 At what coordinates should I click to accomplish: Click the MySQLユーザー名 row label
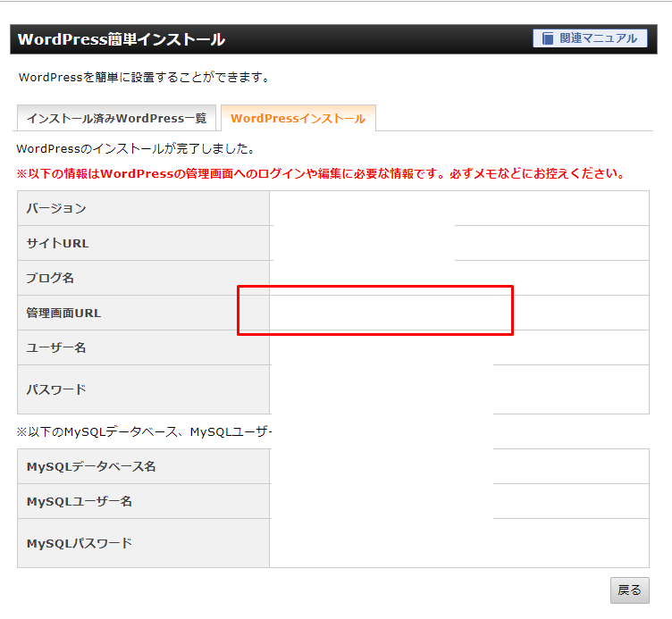tap(79, 502)
